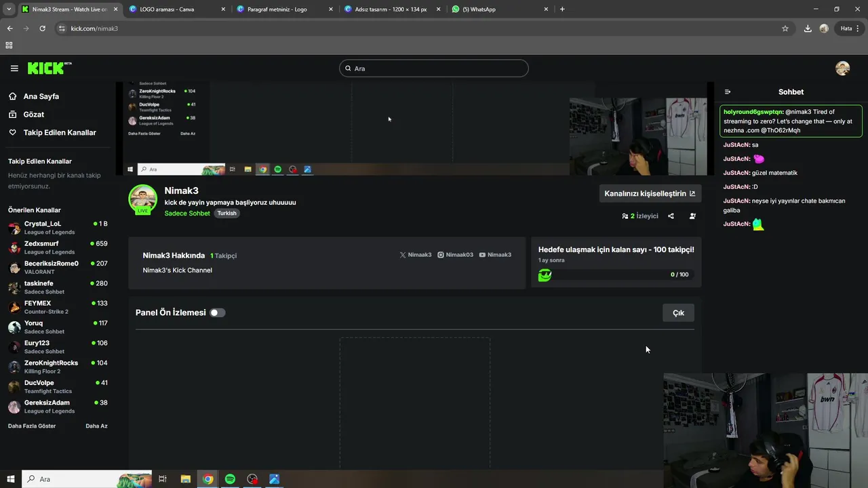Open FEYMEX recommended channel
Viewport: 868px width, 488px height.
point(58,307)
